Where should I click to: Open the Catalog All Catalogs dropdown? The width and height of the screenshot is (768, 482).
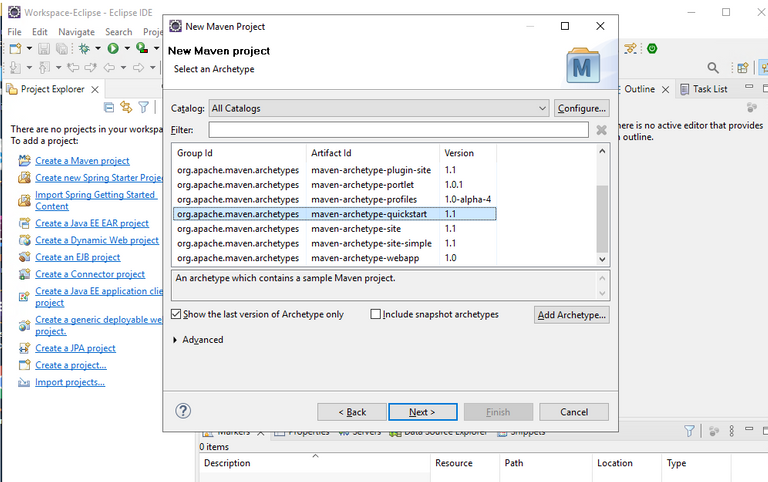[x=379, y=108]
